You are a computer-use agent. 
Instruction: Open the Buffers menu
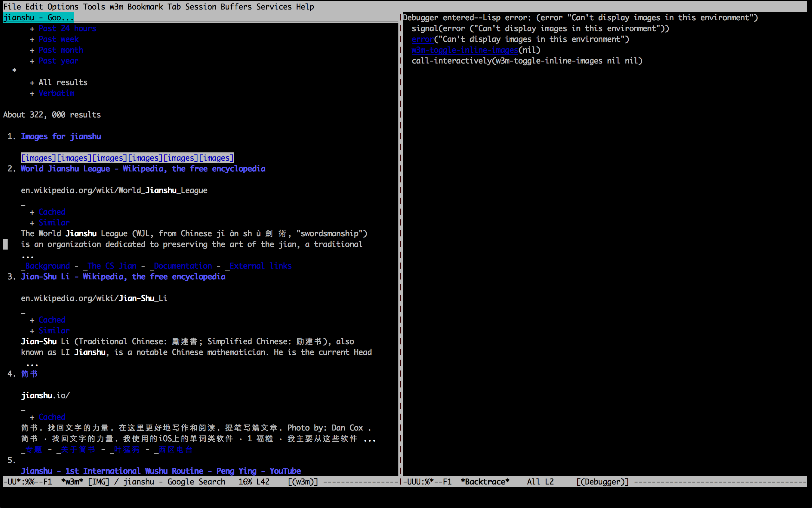click(236, 7)
